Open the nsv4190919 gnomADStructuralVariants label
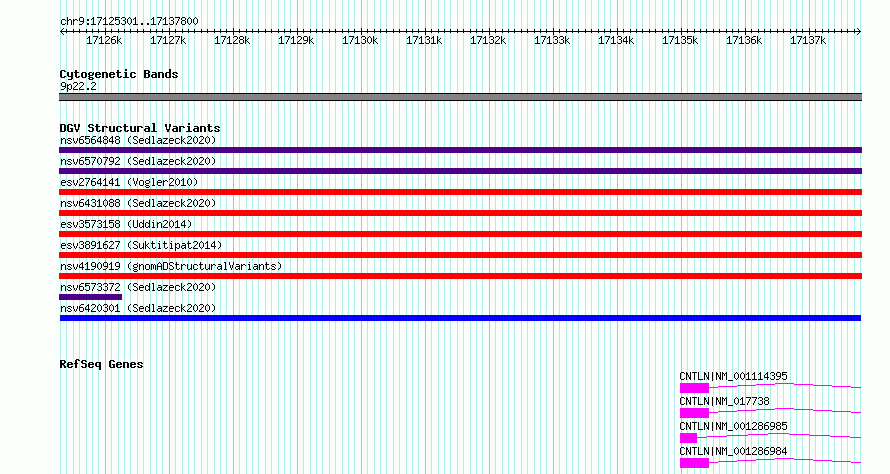Screen dimensions: 890x474 [171, 266]
